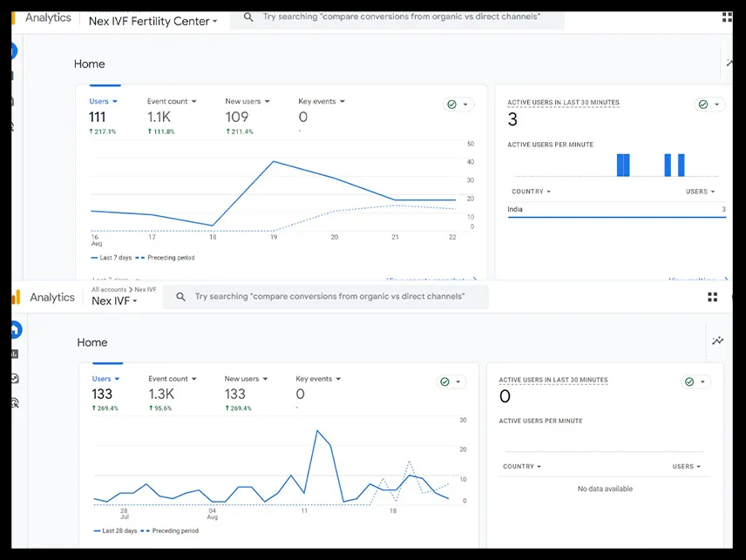Click the Insights sparkline icon beside lower Home
The image size is (746, 560).
[x=717, y=341]
